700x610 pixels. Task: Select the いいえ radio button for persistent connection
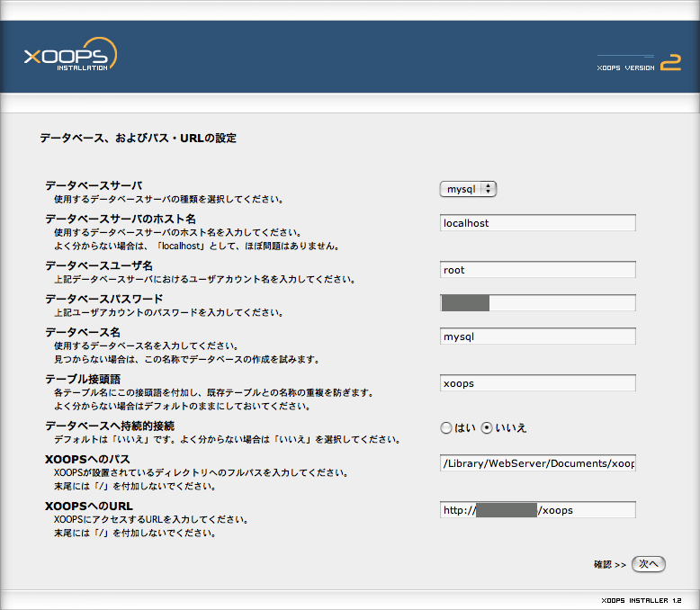487,427
